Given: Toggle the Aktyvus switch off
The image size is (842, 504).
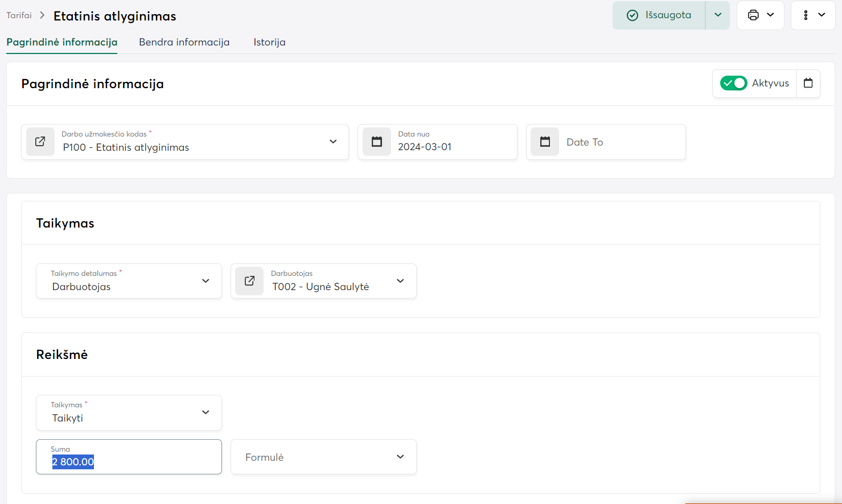Looking at the screenshot, I should [x=733, y=84].
